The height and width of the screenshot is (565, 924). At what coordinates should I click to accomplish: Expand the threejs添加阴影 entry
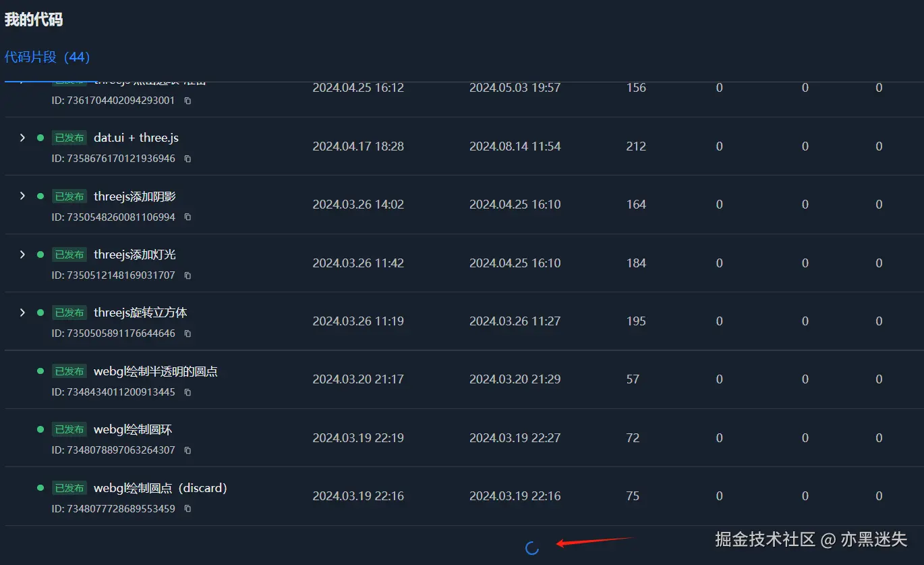(22, 196)
